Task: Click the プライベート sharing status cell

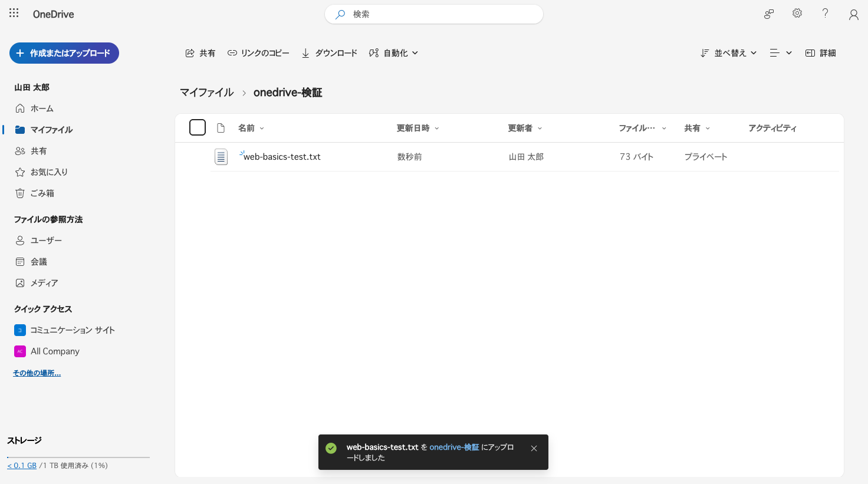Action: [706, 157]
